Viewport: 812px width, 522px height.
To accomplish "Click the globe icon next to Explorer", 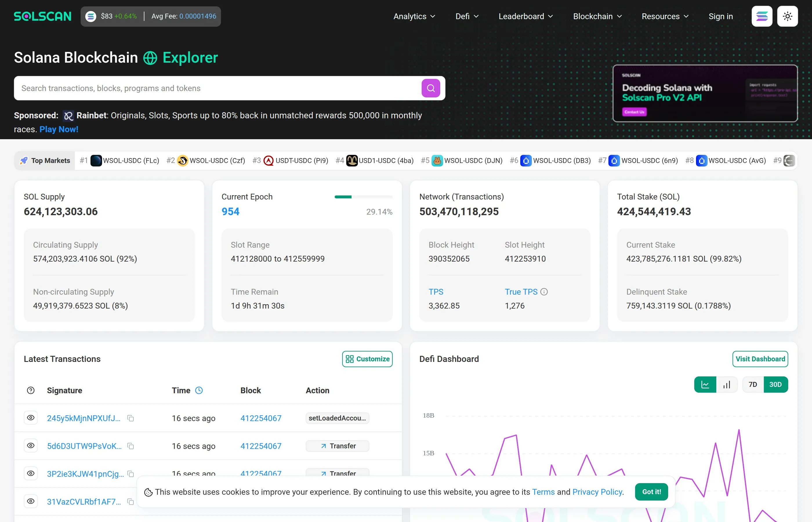I will (150, 58).
